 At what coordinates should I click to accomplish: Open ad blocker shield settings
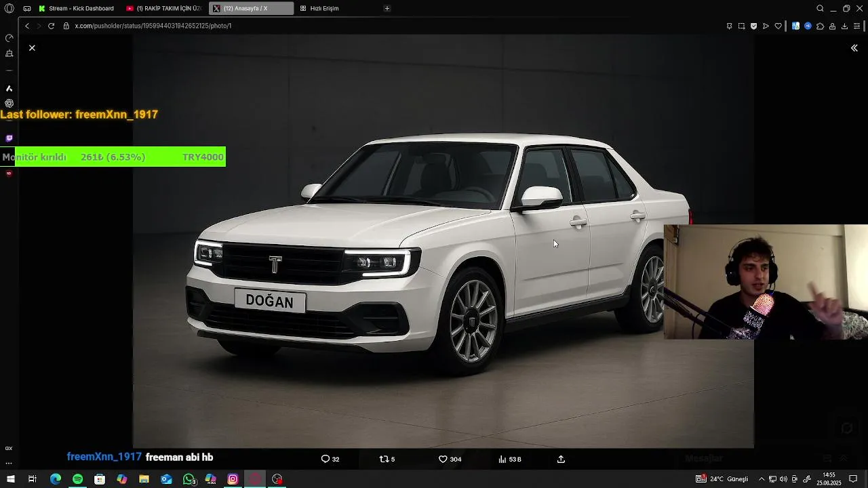753,26
